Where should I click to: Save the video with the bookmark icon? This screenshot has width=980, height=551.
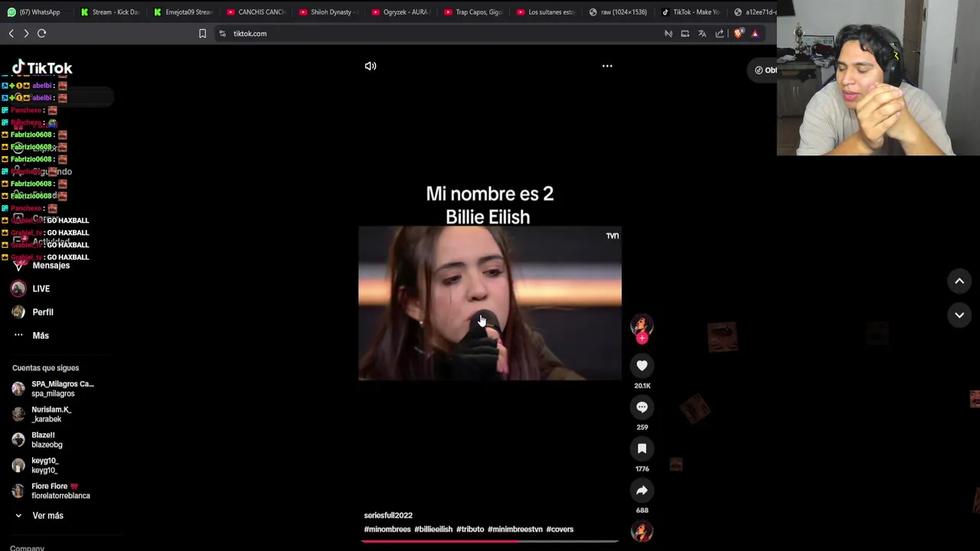[642, 448]
